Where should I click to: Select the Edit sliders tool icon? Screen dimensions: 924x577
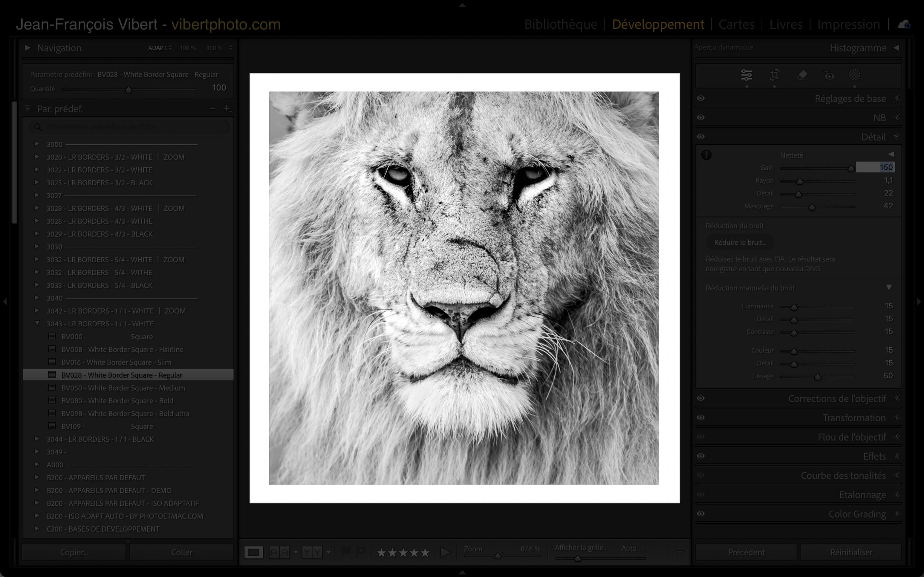[x=746, y=75]
